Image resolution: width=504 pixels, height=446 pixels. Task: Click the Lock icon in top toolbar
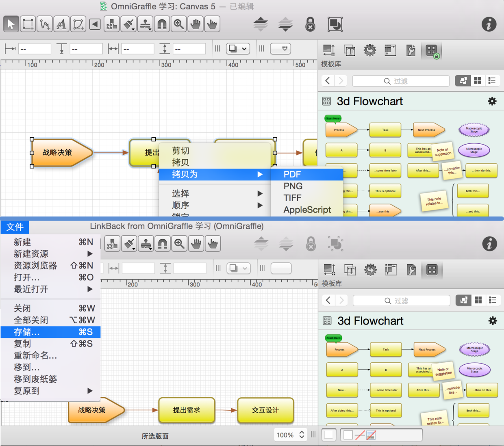310,24
